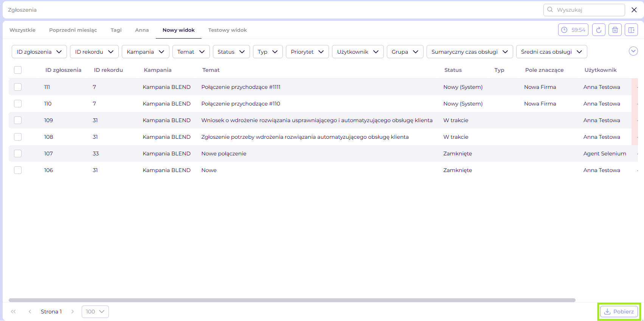Click the horizontal scrollbar at bottom
Screen dimensions: 644x321
click(292, 300)
